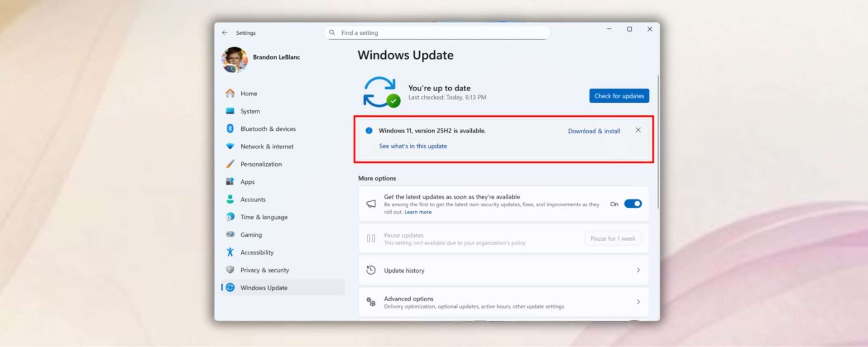Expand Advanced options chevron
The image size is (868, 347).
click(638, 302)
